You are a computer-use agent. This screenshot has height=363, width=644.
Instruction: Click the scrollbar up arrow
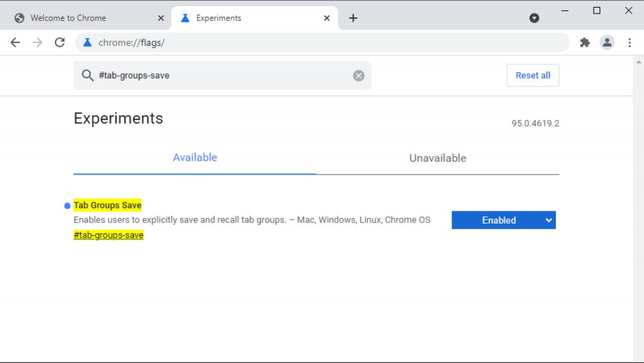[638, 62]
